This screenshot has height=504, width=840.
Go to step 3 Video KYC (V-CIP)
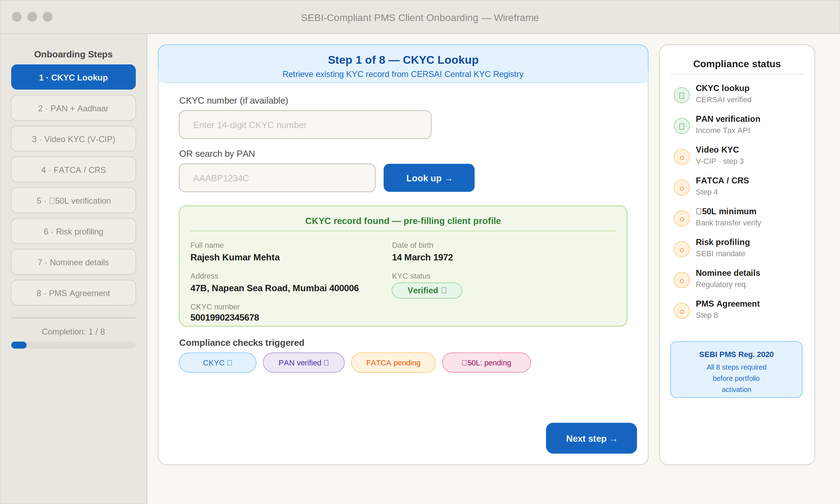coord(73,139)
